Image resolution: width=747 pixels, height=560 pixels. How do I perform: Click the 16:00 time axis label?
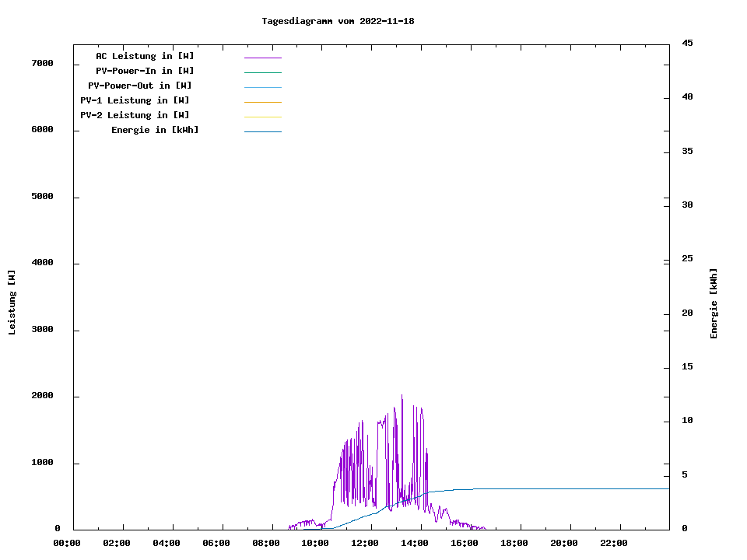coord(465,543)
